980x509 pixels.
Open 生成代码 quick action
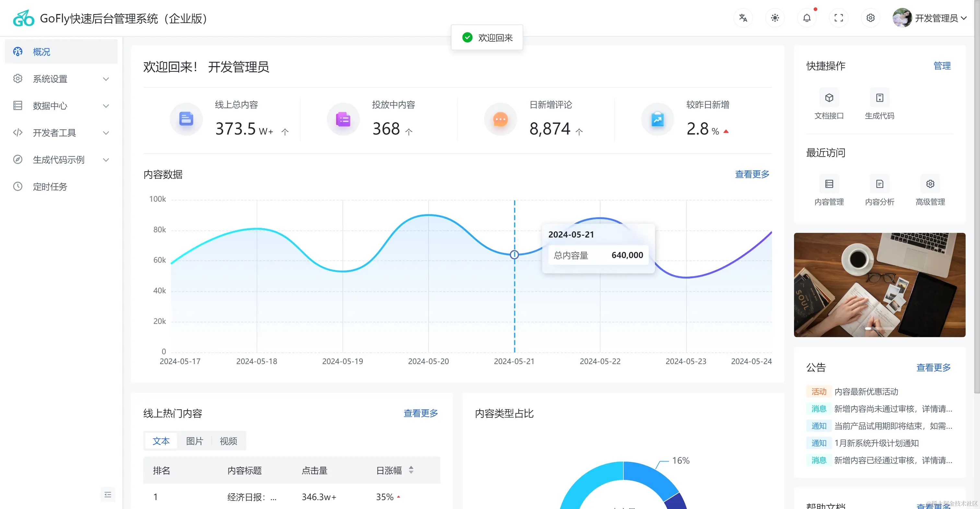tap(880, 105)
